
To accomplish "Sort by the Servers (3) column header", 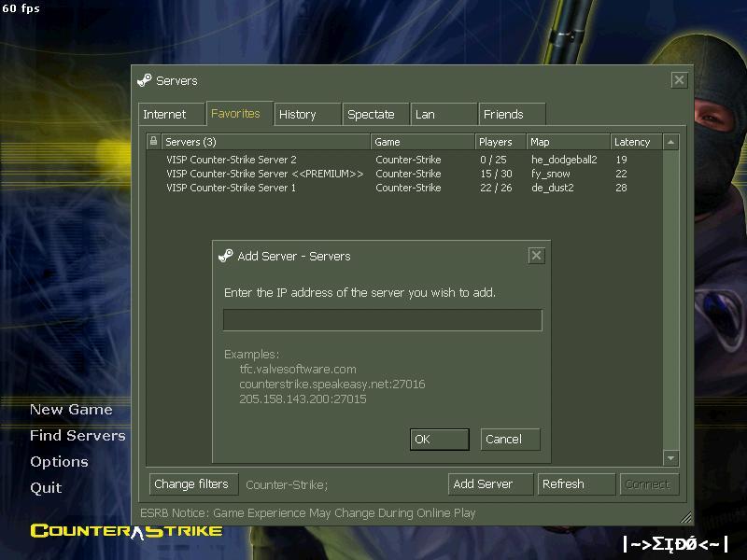I will tap(266, 142).
